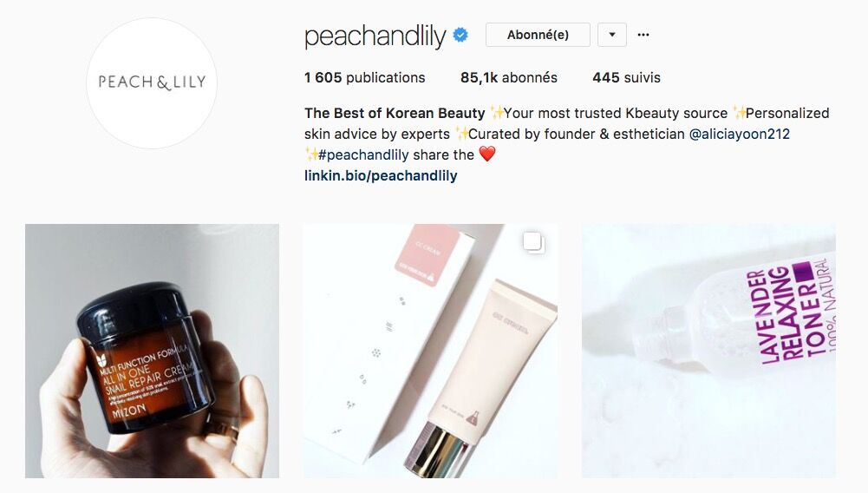Open the @aliciayoon212 profile link
This screenshot has width=868, height=493.
coord(739,134)
